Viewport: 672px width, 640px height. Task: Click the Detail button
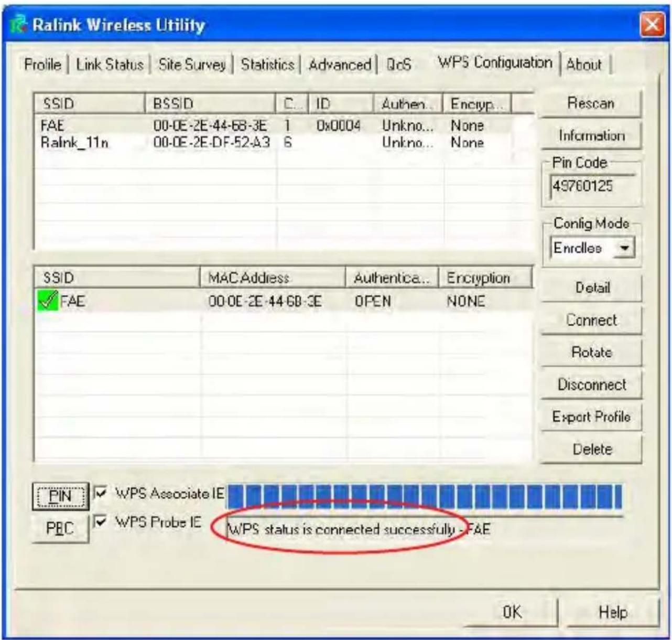(x=592, y=288)
